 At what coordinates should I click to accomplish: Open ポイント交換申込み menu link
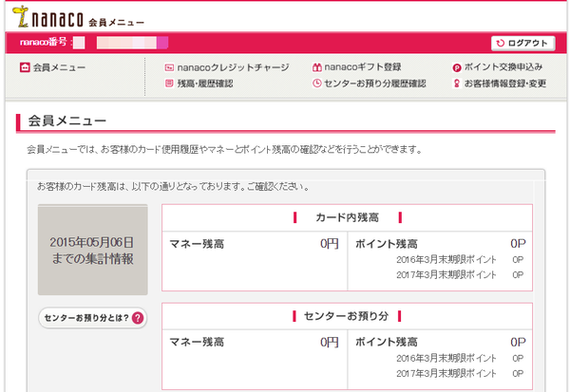pos(498,67)
